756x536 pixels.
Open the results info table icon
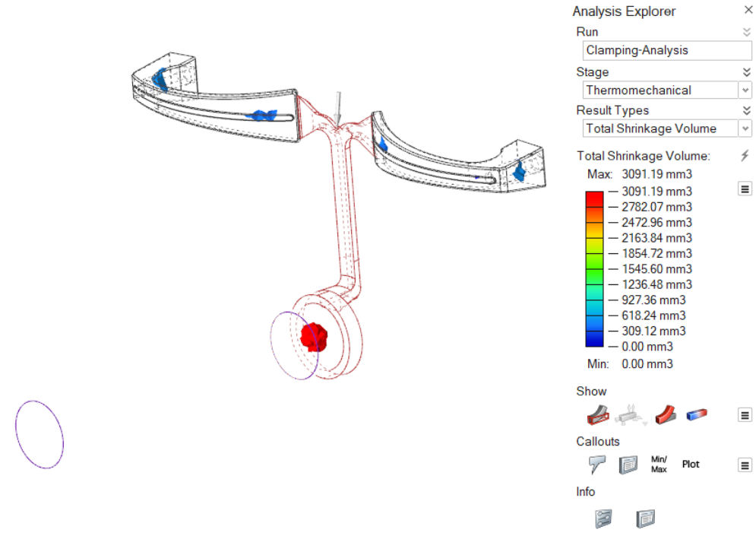click(x=645, y=519)
